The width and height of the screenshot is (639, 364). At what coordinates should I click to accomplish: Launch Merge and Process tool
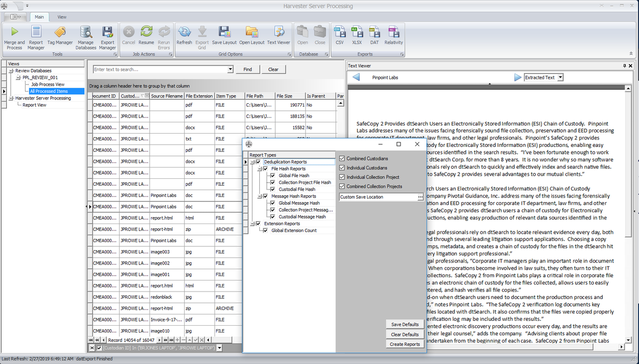click(14, 37)
